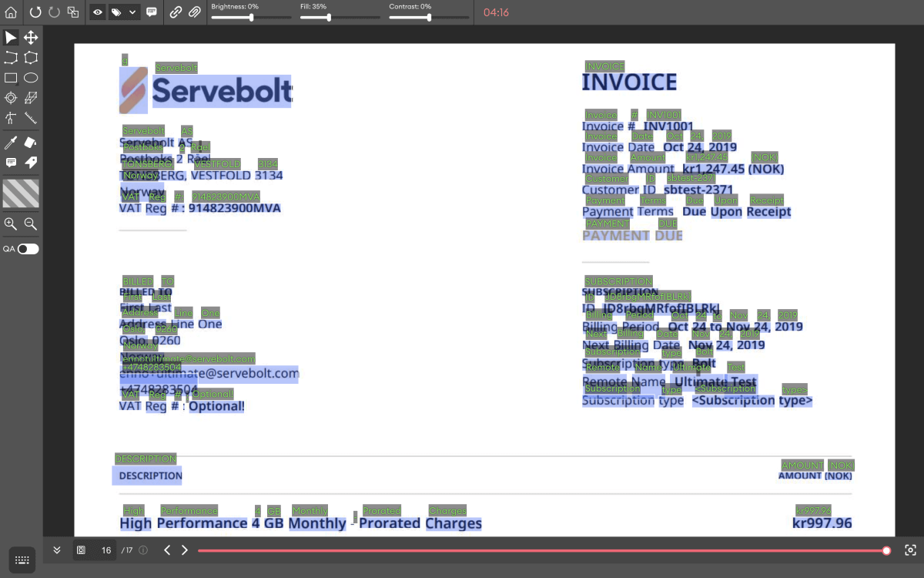Click the DESCRIPTION column header box
924x578 pixels.
(x=147, y=476)
